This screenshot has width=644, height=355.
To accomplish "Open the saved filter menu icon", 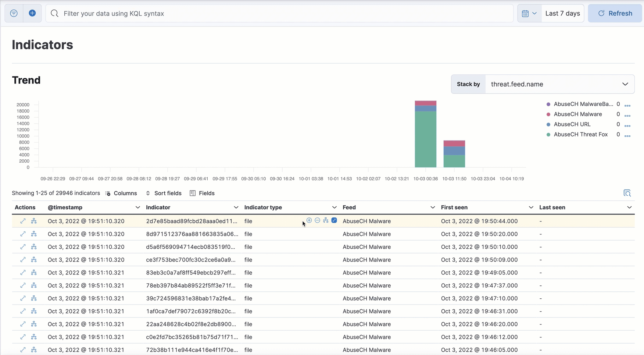I will point(14,13).
